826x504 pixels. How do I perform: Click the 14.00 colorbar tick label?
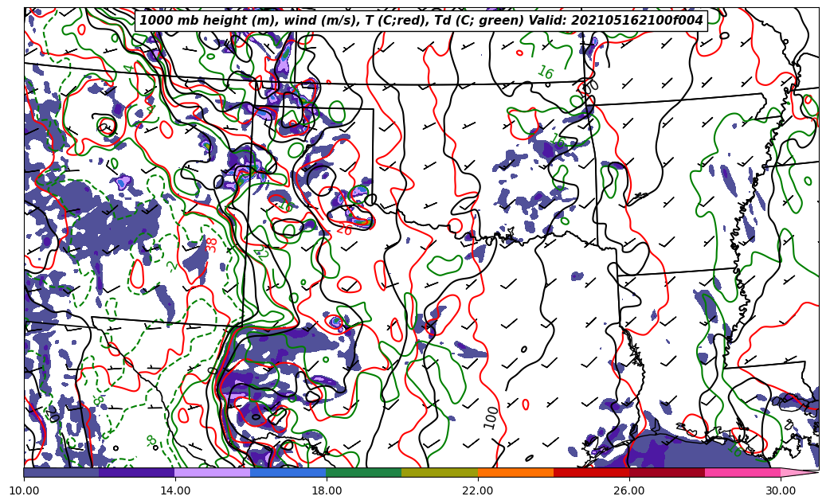coord(175,490)
